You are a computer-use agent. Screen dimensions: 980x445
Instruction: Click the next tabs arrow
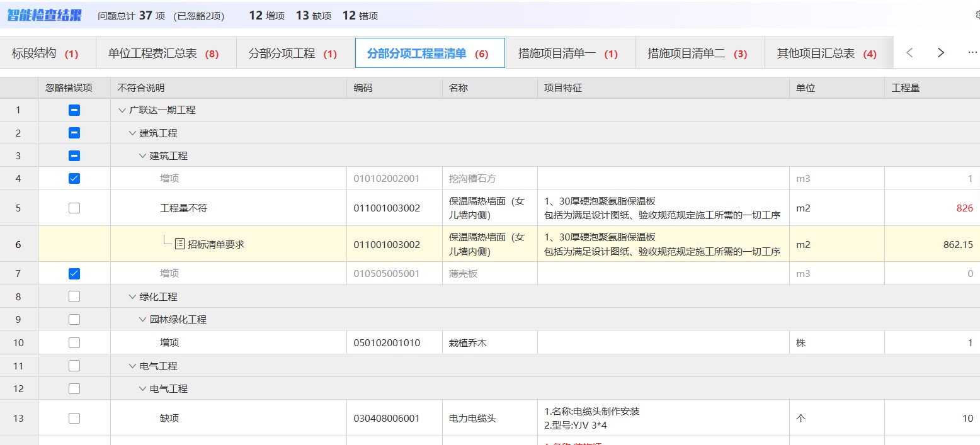[x=940, y=53]
